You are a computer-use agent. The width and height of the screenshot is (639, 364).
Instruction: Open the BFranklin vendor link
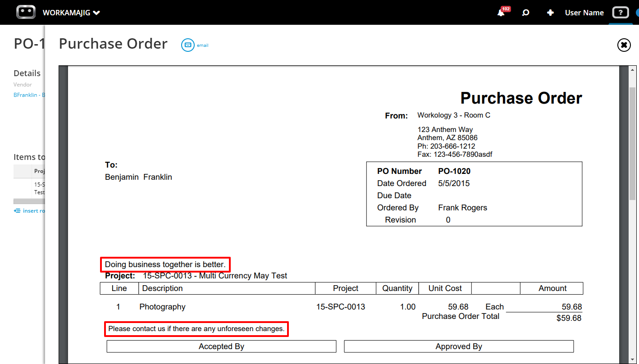[x=29, y=95]
